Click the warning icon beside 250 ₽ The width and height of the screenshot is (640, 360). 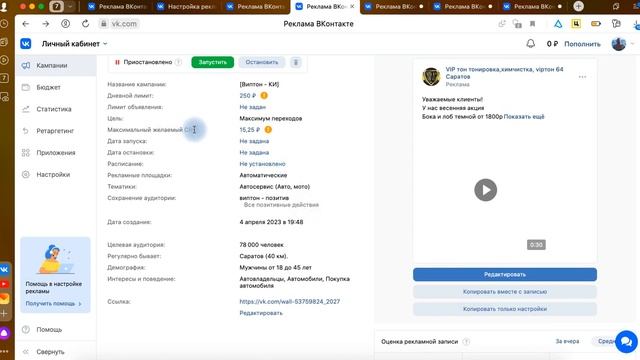pyautogui.click(x=264, y=96)
